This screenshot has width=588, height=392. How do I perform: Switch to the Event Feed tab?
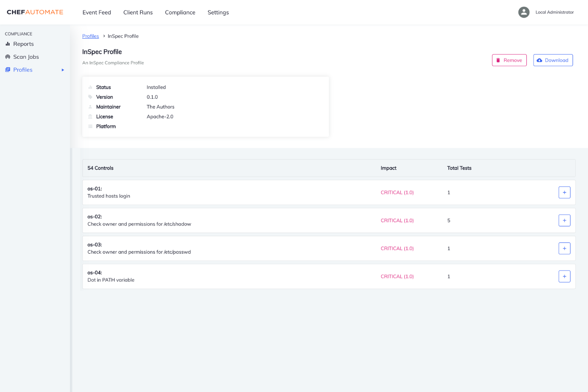click(x=97, y=12)
